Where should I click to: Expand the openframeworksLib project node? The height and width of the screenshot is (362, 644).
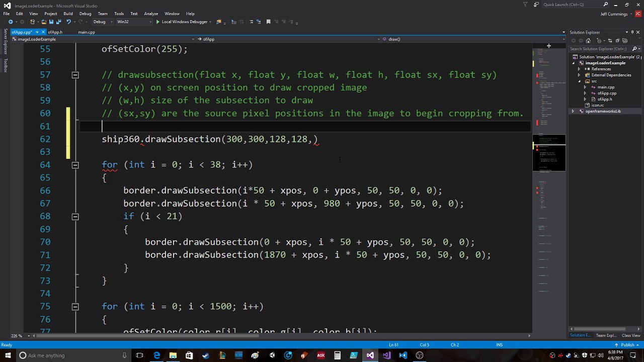click(x=573, y=111)
